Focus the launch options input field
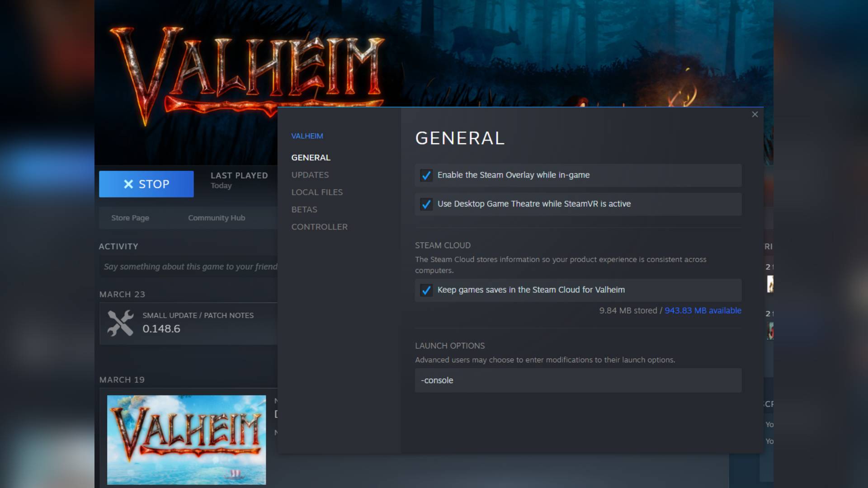The image size is (868, 488). click(x=578, y=380)
